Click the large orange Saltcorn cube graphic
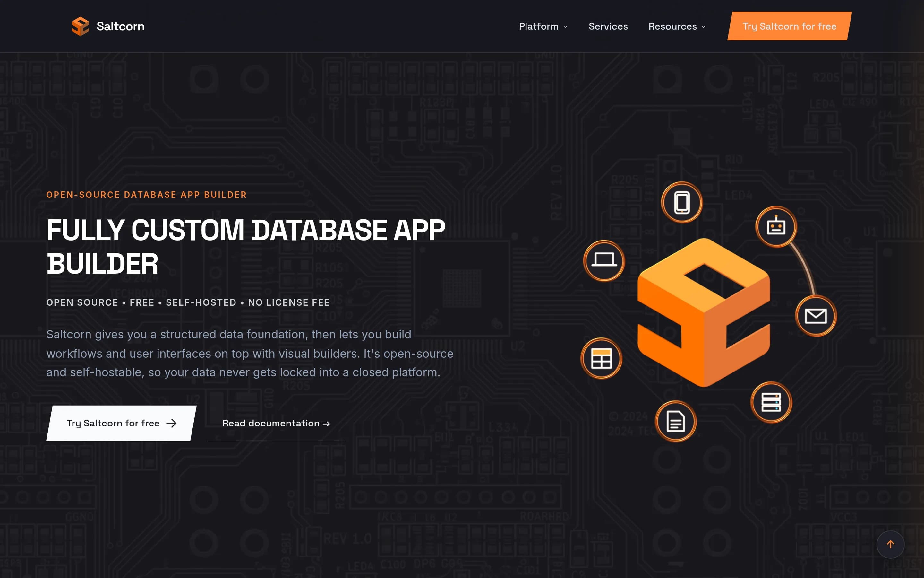The width and height of the screenshot is (924, 578). coord(703,312)
